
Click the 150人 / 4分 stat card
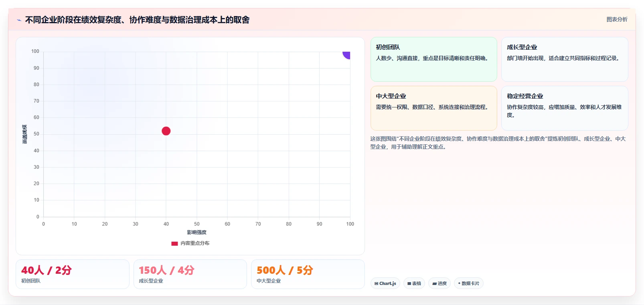pyautogui.click(x=190, y=274)
